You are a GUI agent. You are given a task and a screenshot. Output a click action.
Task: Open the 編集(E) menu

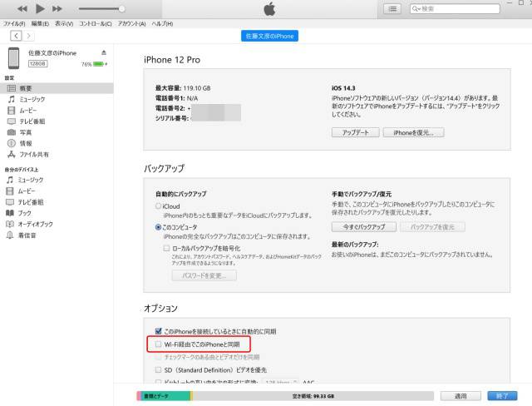[x=40, y=24]
